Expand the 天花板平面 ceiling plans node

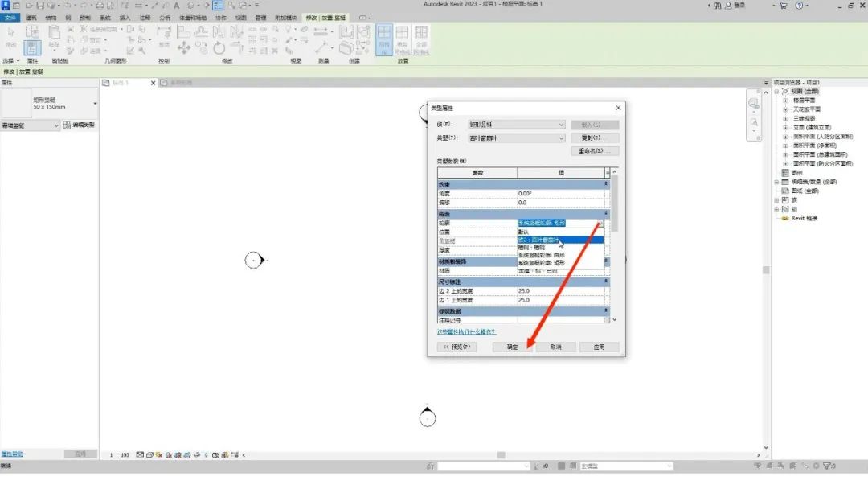(785, 109)
